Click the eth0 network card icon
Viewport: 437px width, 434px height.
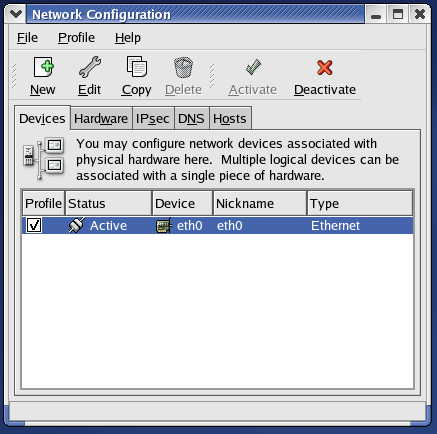coord(164,226)
